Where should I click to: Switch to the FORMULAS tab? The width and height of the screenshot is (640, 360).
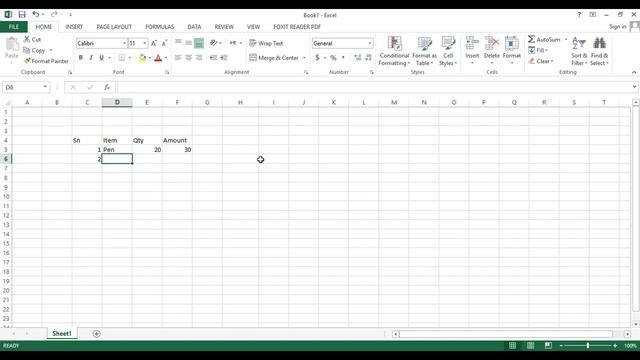[x=160, y=27]
